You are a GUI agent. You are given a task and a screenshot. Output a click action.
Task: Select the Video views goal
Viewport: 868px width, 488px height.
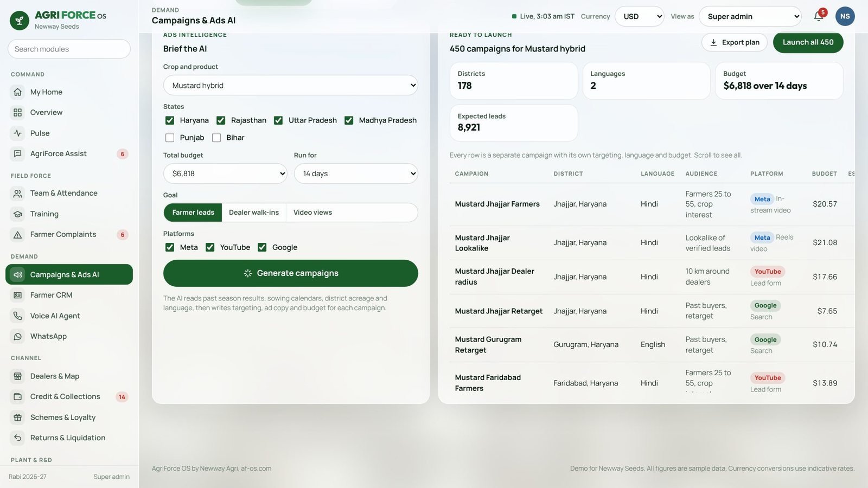[x=312, y=213]
